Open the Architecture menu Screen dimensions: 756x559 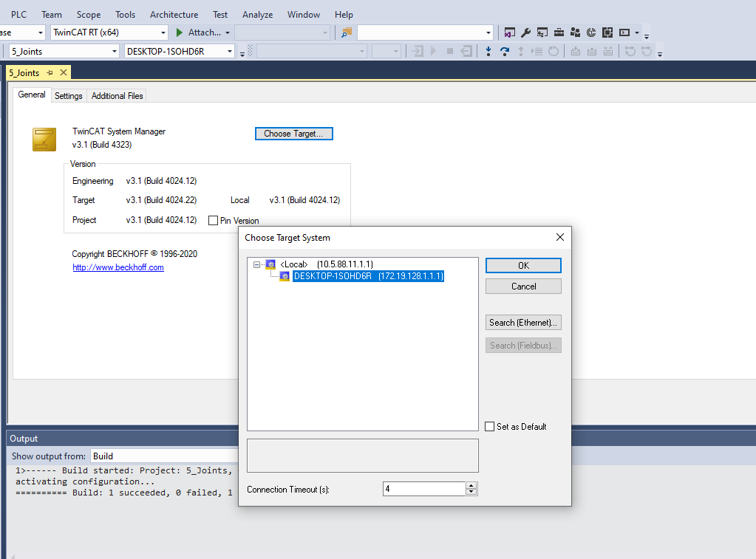[174, 15]
